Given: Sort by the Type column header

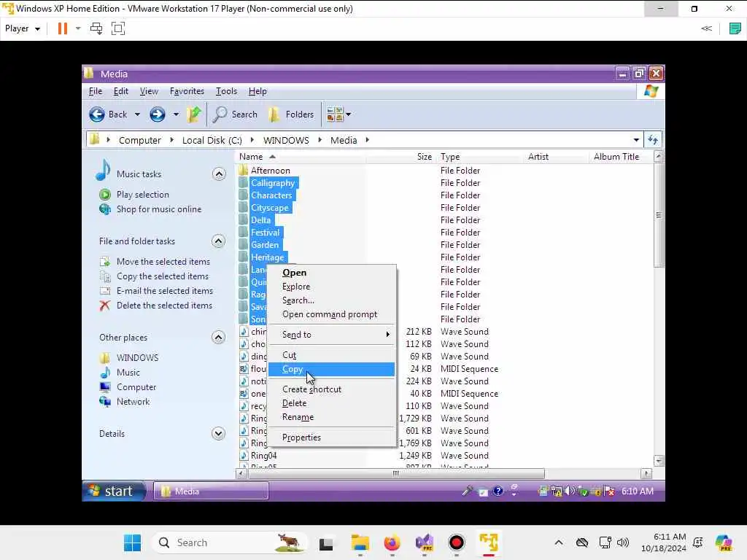Looking at the screenshot, I should click(481, 157).
